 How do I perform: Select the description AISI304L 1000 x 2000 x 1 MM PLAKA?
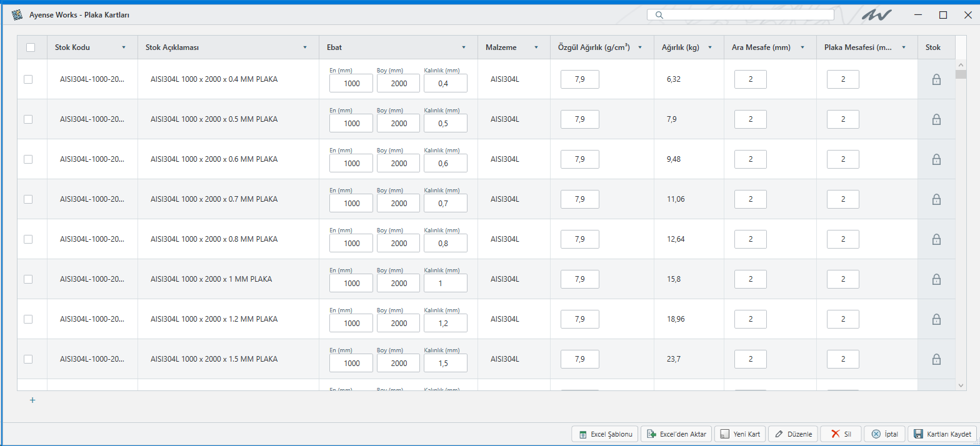(211, 279)
